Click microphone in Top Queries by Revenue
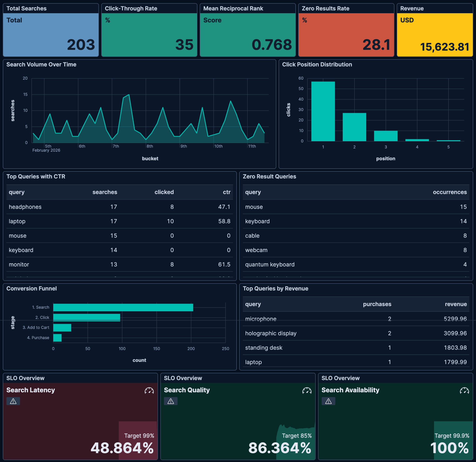This screenshot has width=476, height=462. [x=261, y=319]
